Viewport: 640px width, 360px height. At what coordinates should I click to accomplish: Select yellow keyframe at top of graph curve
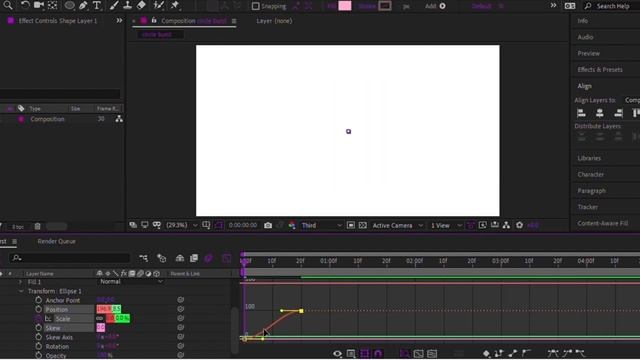[x=301, y=311]
